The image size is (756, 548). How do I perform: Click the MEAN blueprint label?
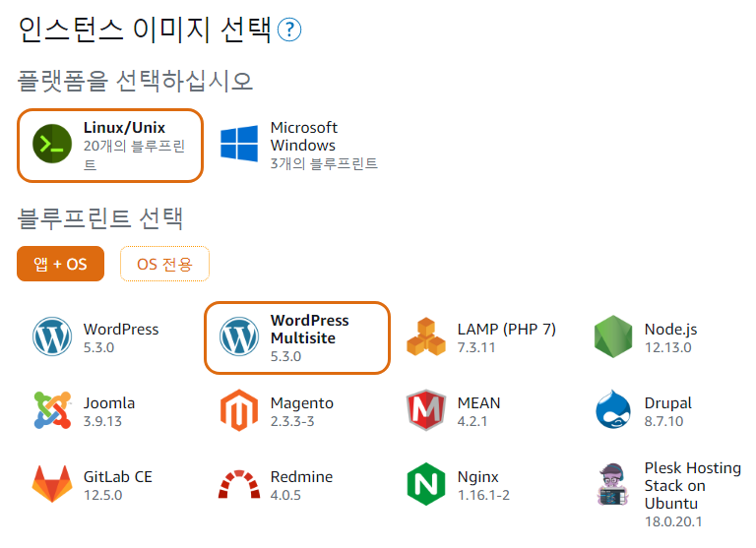[x=478, y=403]
